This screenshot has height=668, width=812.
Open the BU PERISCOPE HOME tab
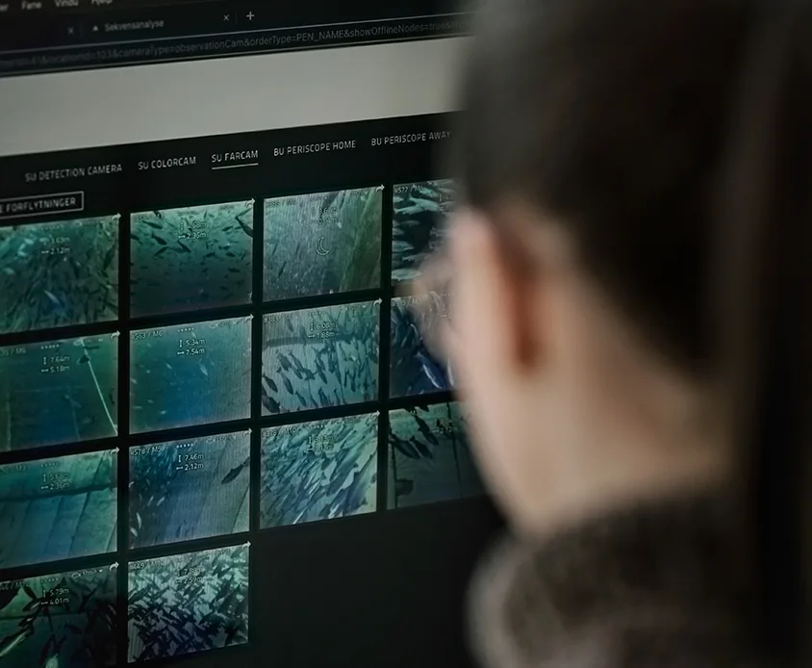click(x=315, y=147)
